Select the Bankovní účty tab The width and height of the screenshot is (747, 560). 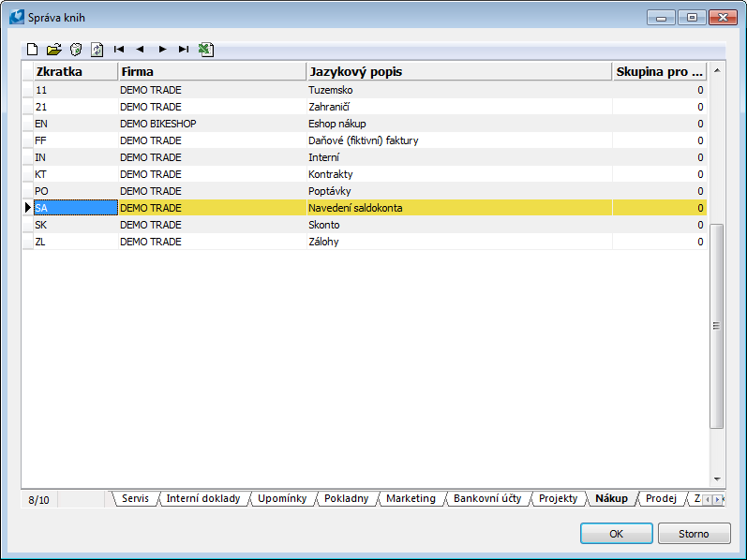pyautogui.click(x=487, y=498)
